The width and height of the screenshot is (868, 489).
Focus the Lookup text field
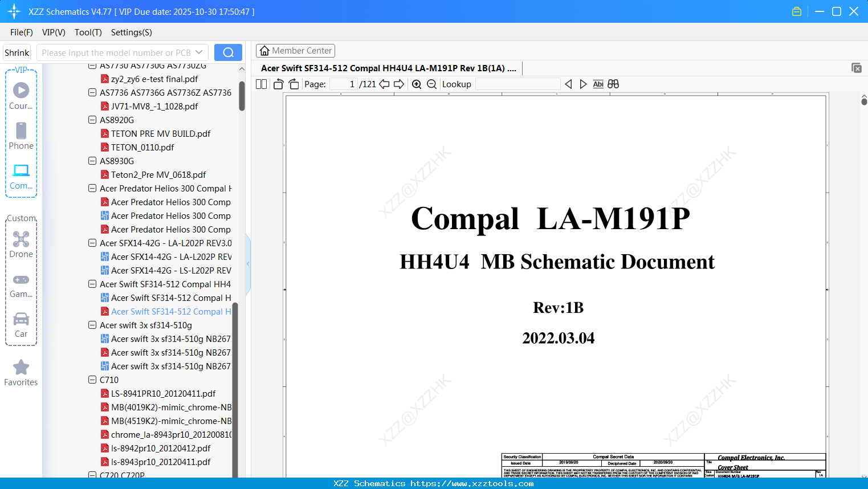(517, 84)
